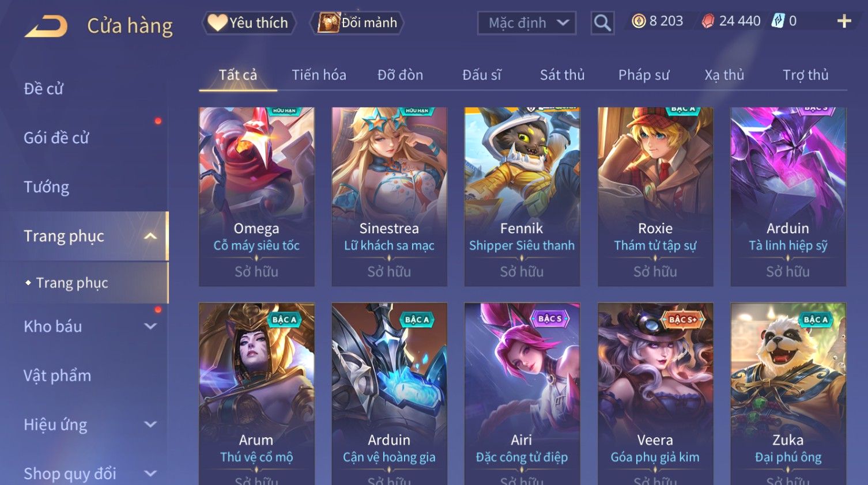
Task: Click the golden back arrow icon
Action: [x=46, y=26]
